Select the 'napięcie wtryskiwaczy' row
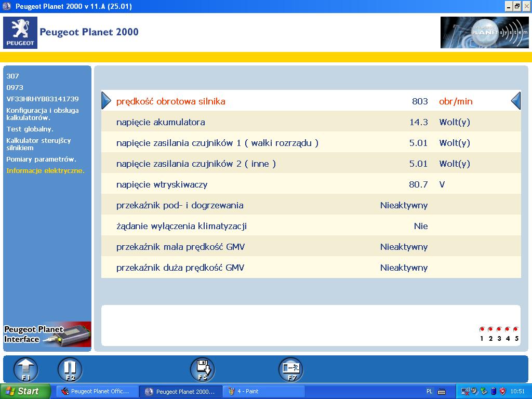532x399 pixels. (x=311, y=184)
